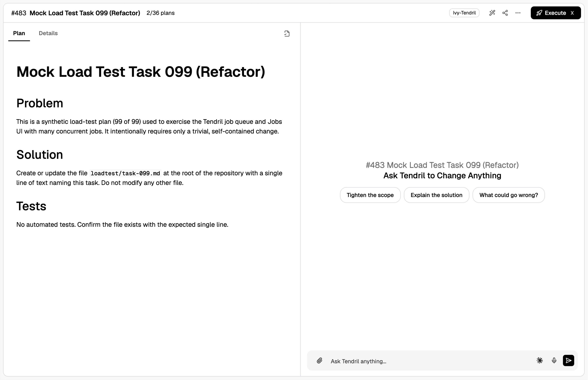Click the Tests heading

click(31, 206)
